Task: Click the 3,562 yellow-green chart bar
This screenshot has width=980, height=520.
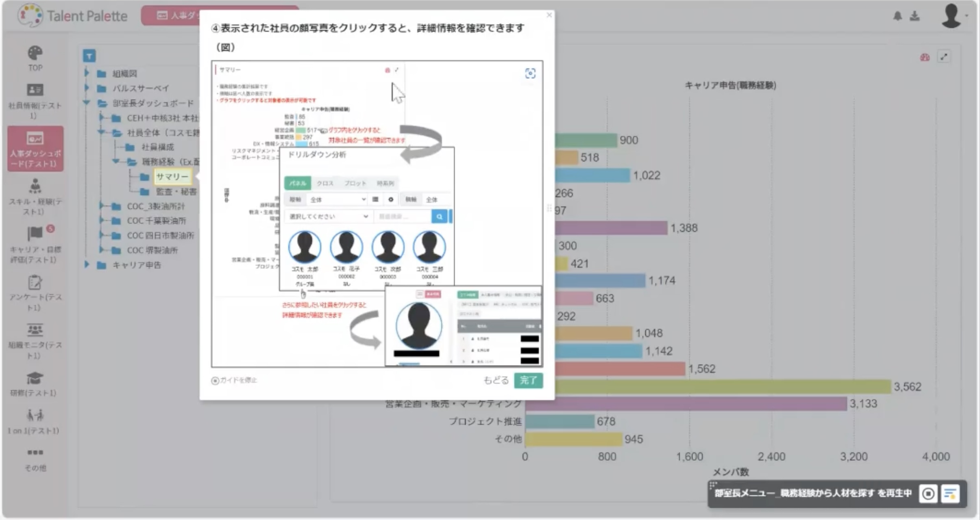Action: click(724, 386)
